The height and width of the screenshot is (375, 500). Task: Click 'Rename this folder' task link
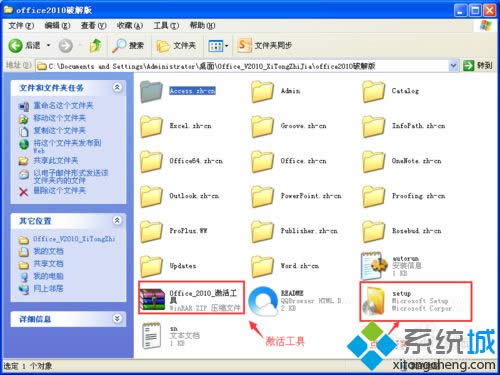point(56,106)
